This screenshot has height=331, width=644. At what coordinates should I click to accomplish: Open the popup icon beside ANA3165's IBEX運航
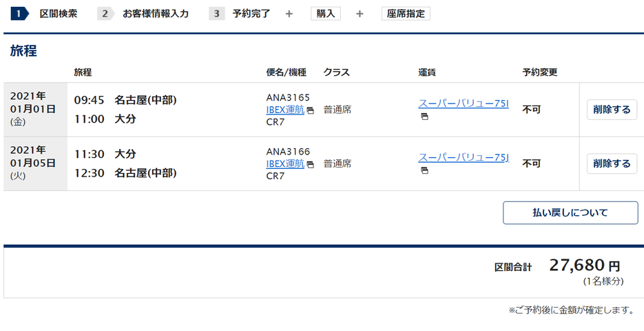(x=311, y=110)
